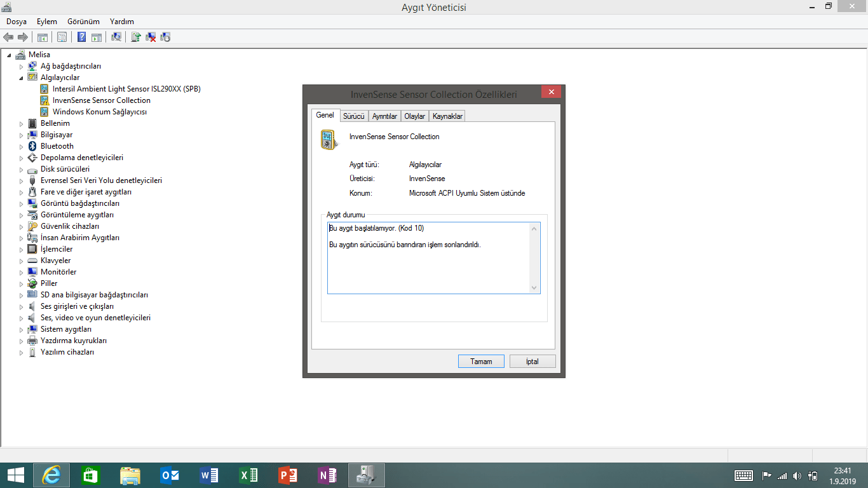Open the Olaylar tab

(415, 116)
